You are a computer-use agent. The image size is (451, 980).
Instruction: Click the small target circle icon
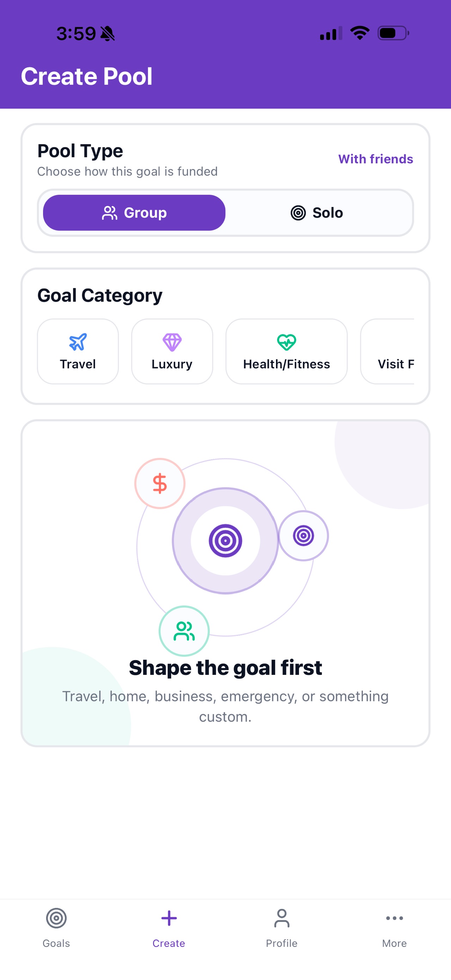304,535
